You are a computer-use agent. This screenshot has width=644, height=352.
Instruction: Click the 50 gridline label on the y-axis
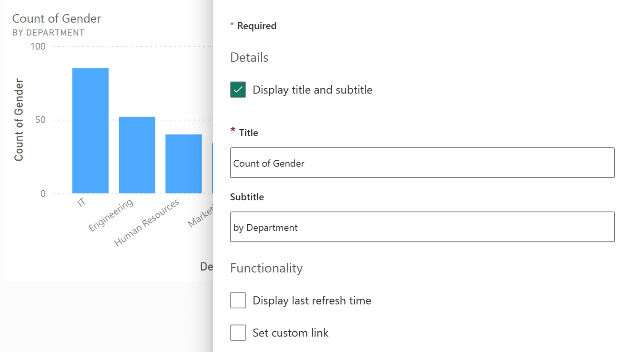[x=37, y=120]
